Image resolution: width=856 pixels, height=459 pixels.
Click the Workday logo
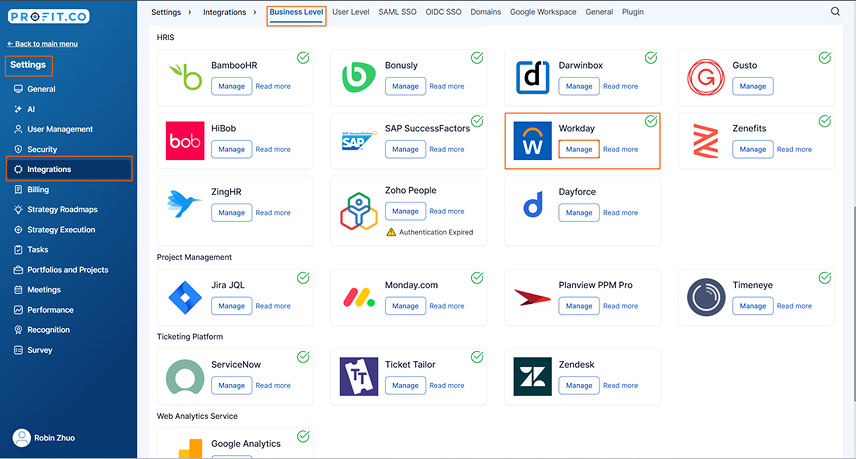532,140
